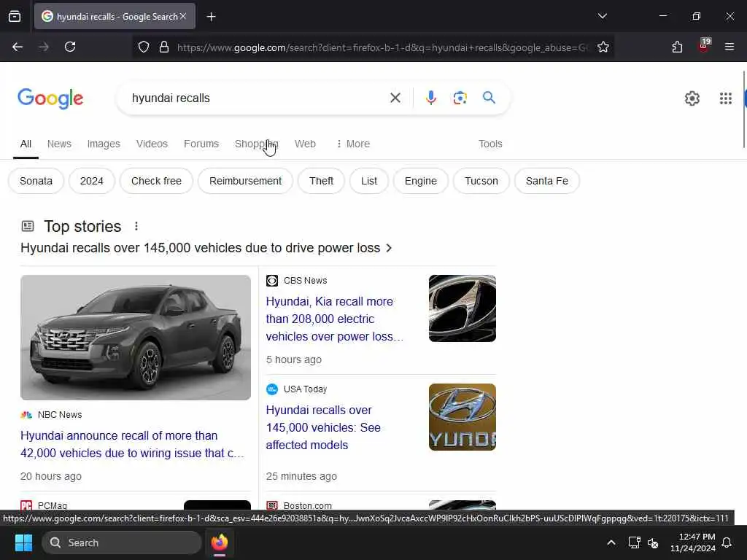Click the Windows taskbar Search box
The width and height of the screenshot is (747, 560).
pos(122,542)
